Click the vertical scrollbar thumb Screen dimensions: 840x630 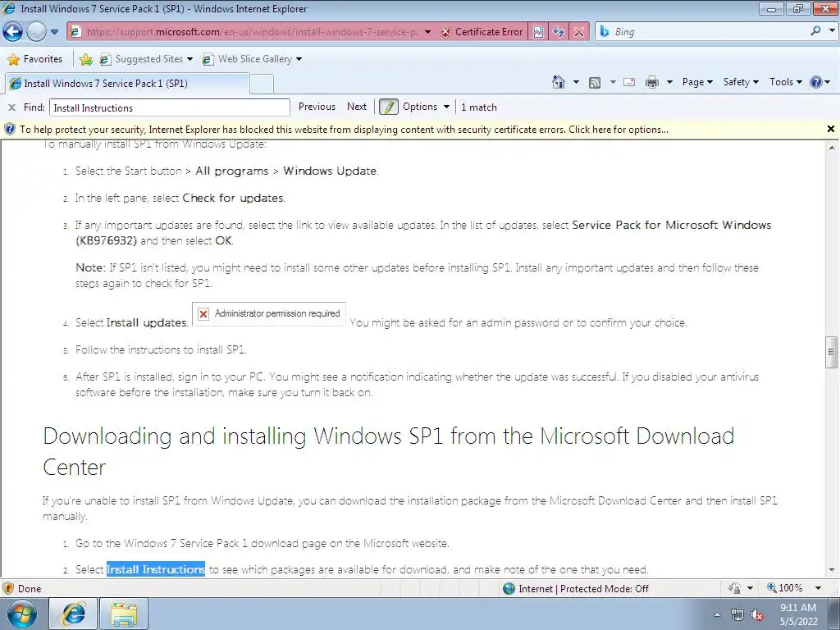click(831, 352)
